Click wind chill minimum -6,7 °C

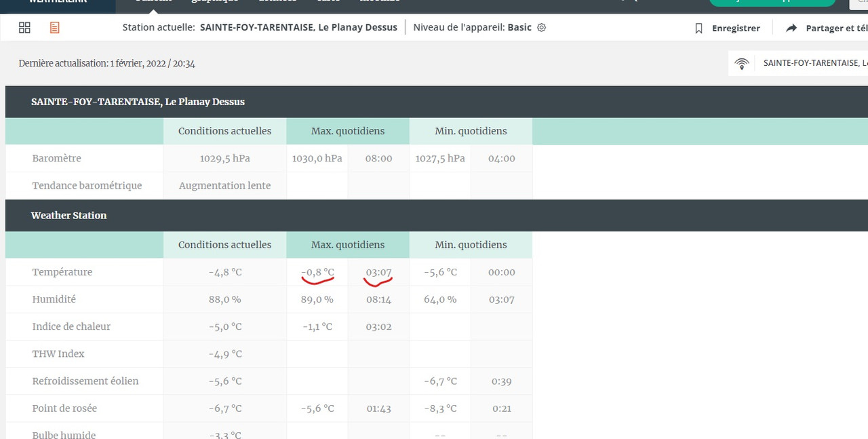pos(440,381)
